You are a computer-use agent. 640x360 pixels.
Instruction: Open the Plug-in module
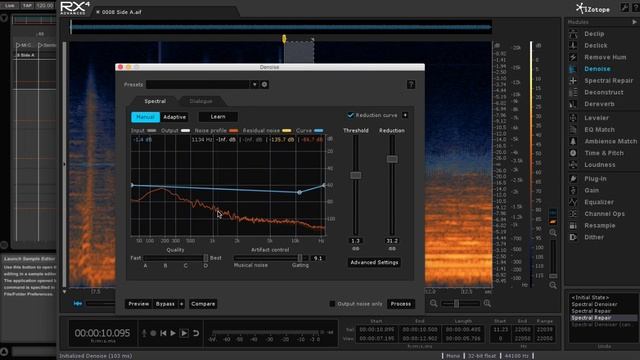point(595,178)
